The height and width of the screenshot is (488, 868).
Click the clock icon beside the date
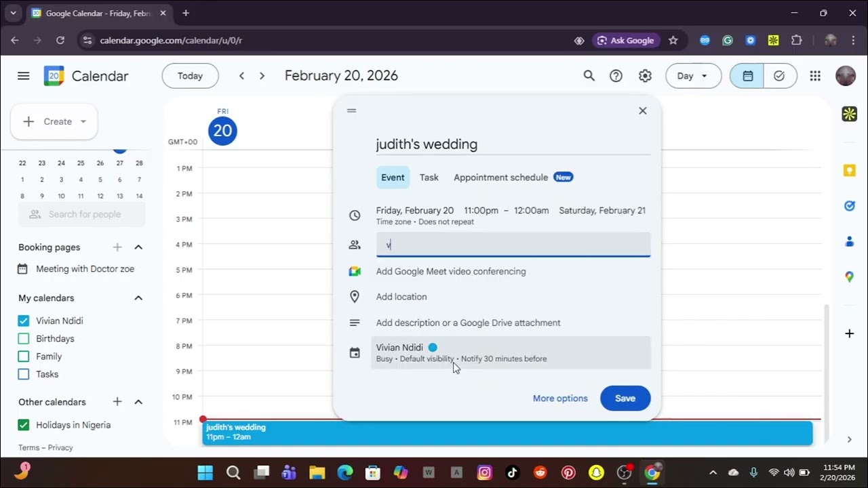[355, 216]
